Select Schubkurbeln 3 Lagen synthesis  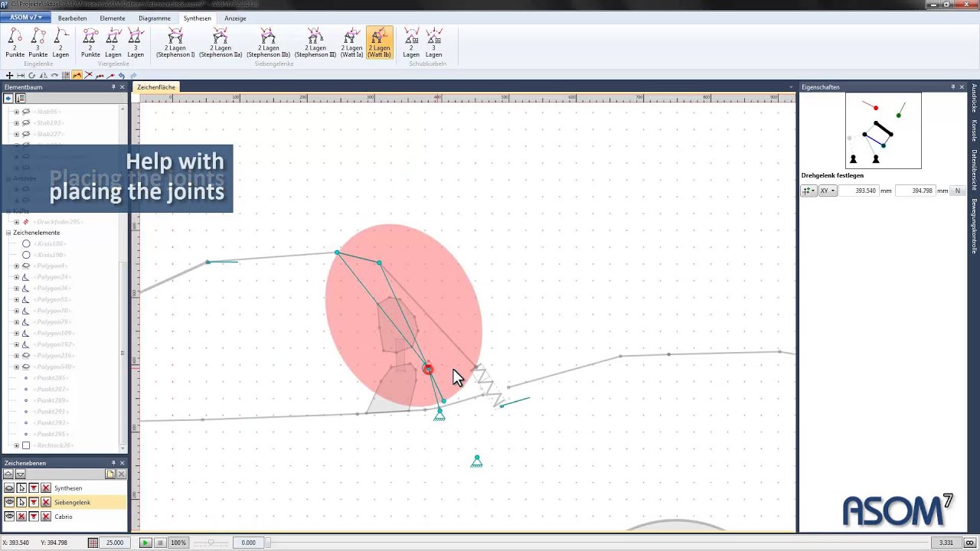pyautogui.click(x=433, y=43)
